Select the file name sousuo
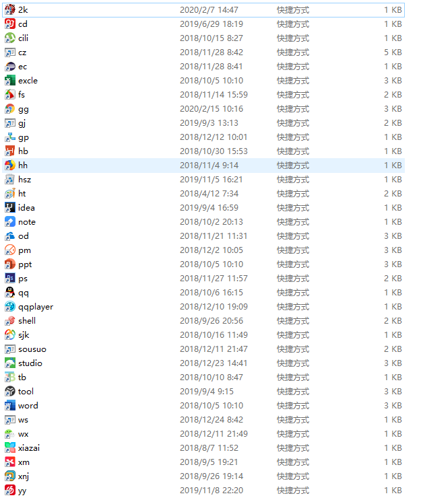This screenshot has width=421, height=504. (32, 349)
